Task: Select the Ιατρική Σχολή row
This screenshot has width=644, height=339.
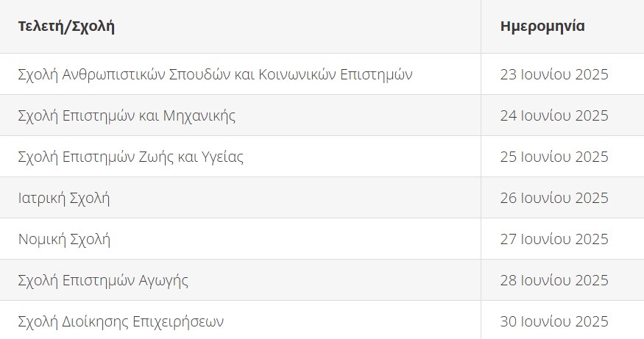Action: point(322,198)
